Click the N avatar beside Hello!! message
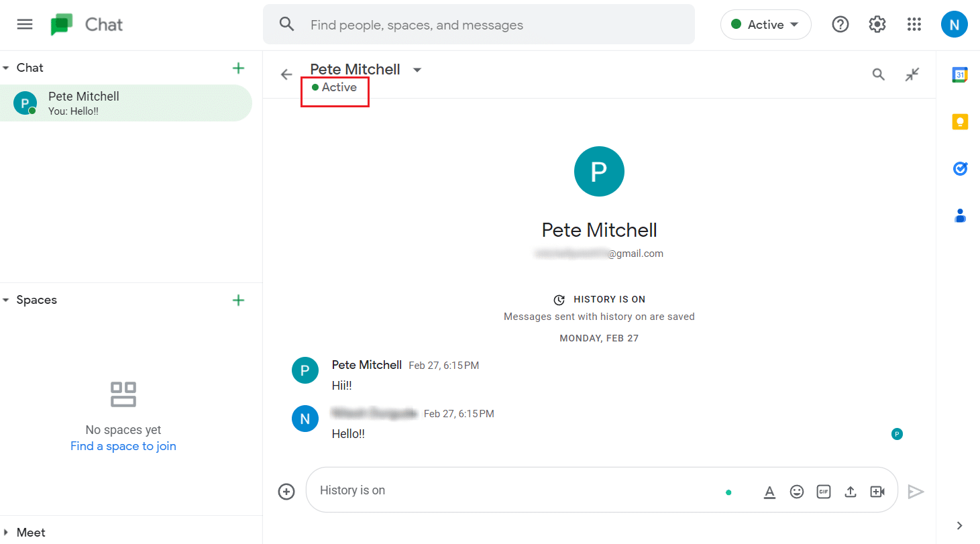The image size is (980, 544). (x=305, y=419)
